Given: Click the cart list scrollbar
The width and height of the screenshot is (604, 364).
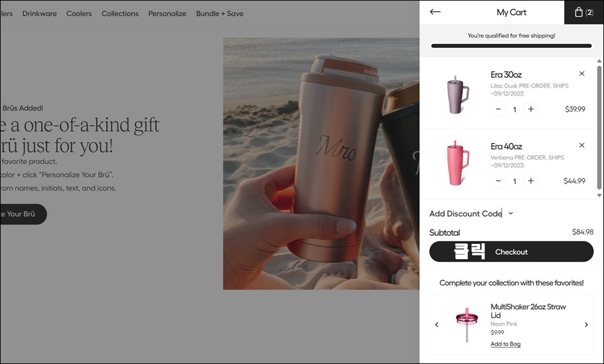Looking at the screenshot, I should coord(599,127).
